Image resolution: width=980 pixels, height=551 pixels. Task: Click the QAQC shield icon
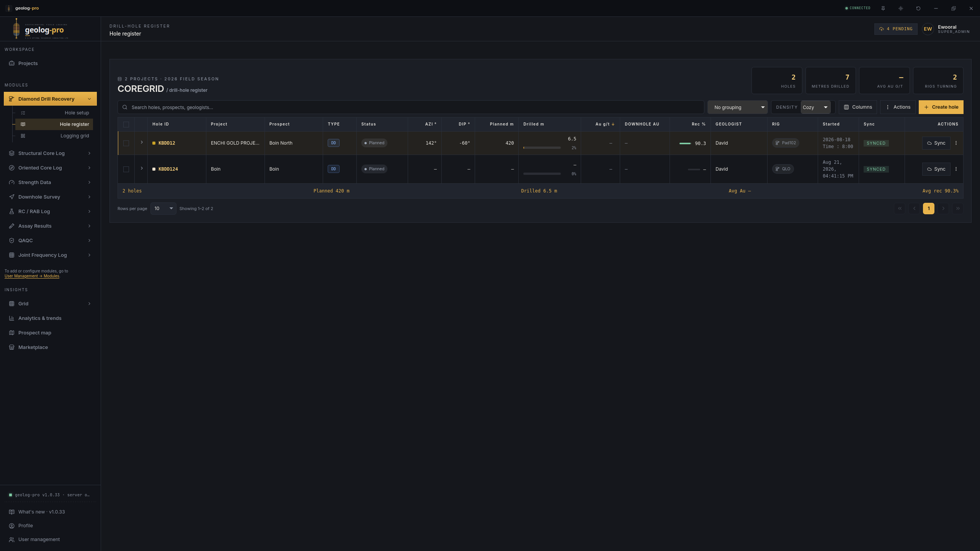[x=11, y=241]
